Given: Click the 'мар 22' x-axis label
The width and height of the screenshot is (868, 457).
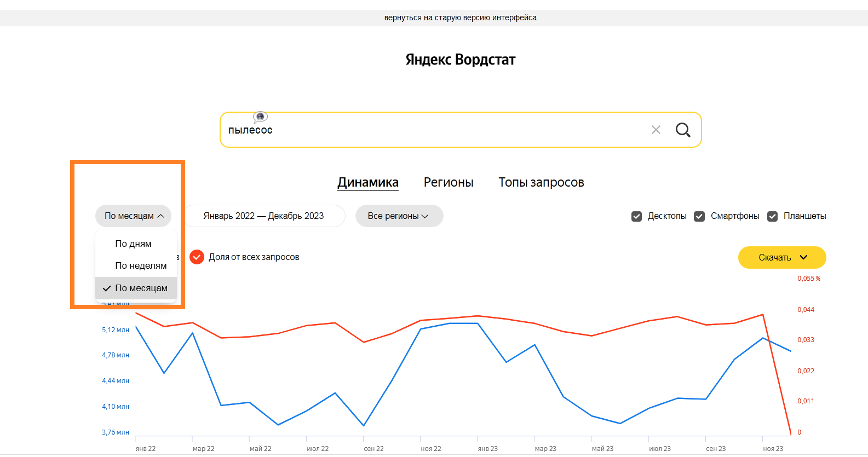Looking at the screenshot, I should pyautogui.click(x=204, y=449).
